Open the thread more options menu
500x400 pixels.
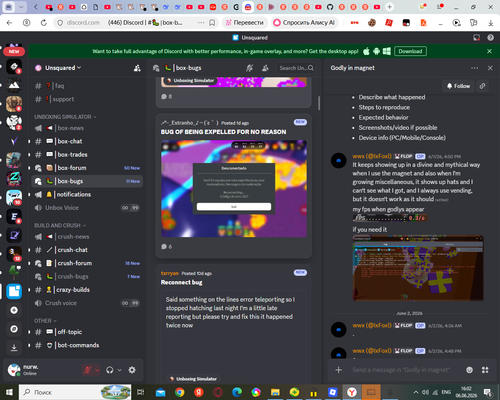(474, 68)
